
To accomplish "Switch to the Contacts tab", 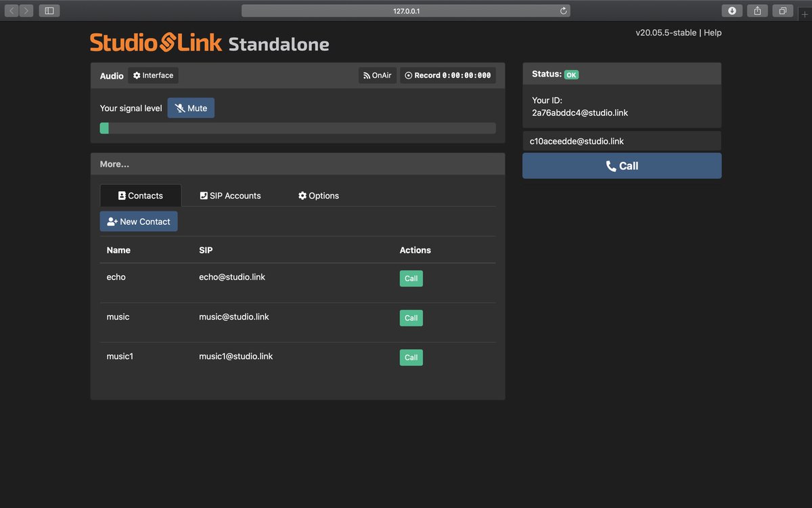I will click(141, 196).
